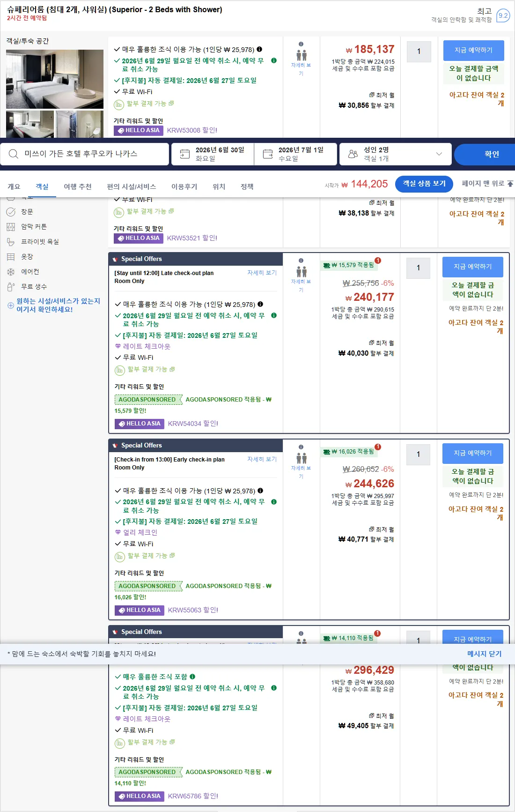The width and height of the screenshot is (515, 812).
Task: Click the 확인 search button
Action: click(485, 154)
